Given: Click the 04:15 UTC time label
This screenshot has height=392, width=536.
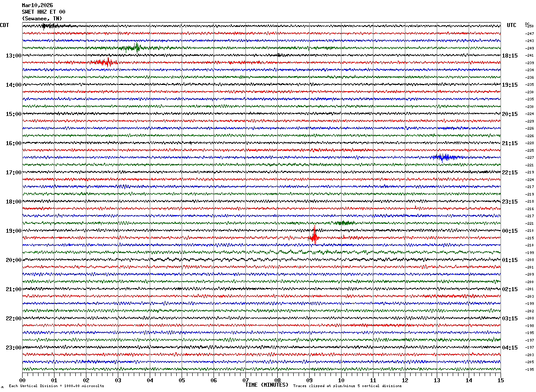Looking at the screenshot, I should coord(510,348).
